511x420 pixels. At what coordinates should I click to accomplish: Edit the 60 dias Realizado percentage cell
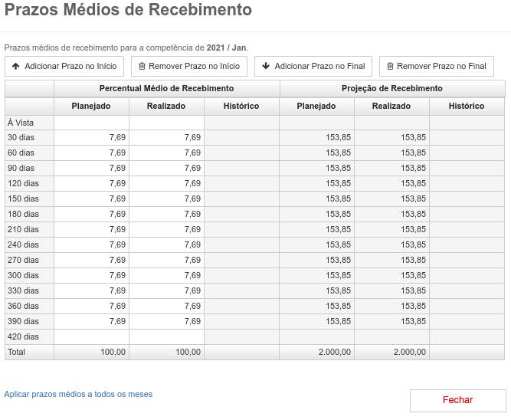pyautogui.click(x=166, y=153)
